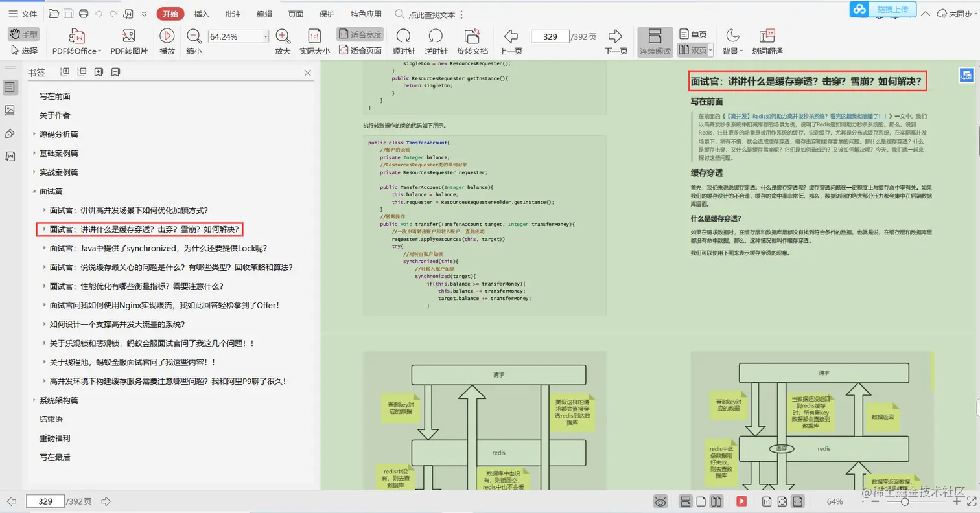980x513 pixels.
Task: Click the PDF转图片 icon
Action: (x=129, y=37)
